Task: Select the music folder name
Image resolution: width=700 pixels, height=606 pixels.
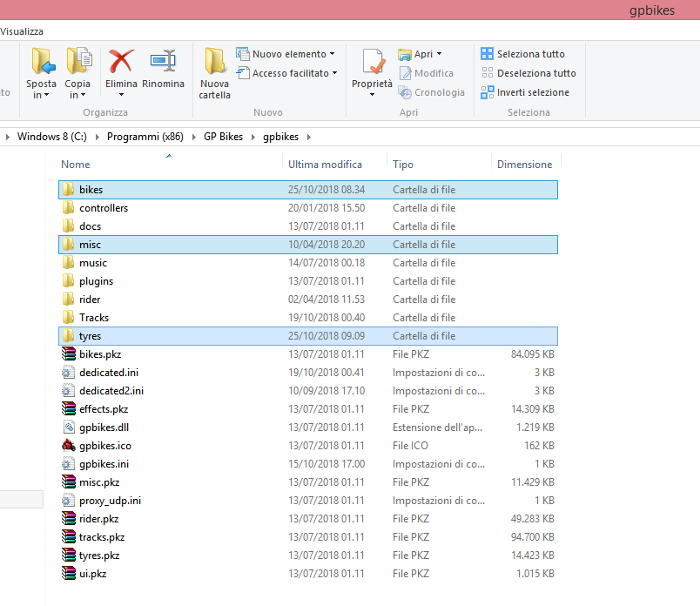Action: [93, 263]
